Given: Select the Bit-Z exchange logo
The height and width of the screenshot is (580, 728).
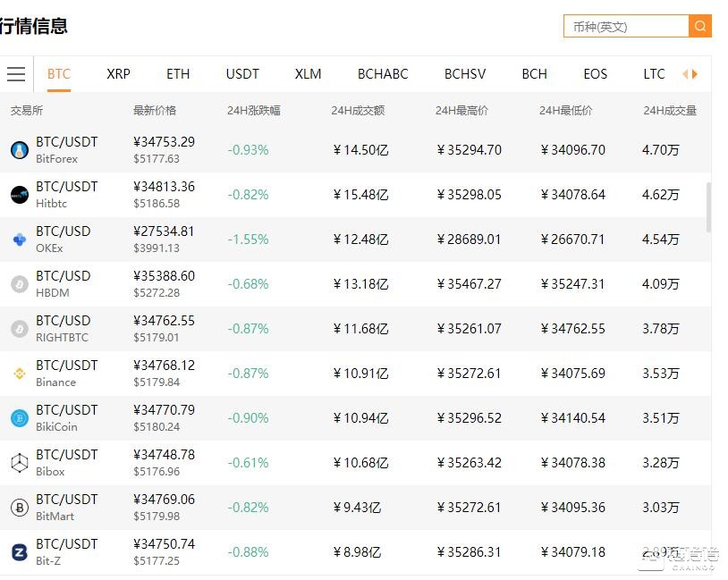Looking at the screenshot, I should tap(19, 551).
